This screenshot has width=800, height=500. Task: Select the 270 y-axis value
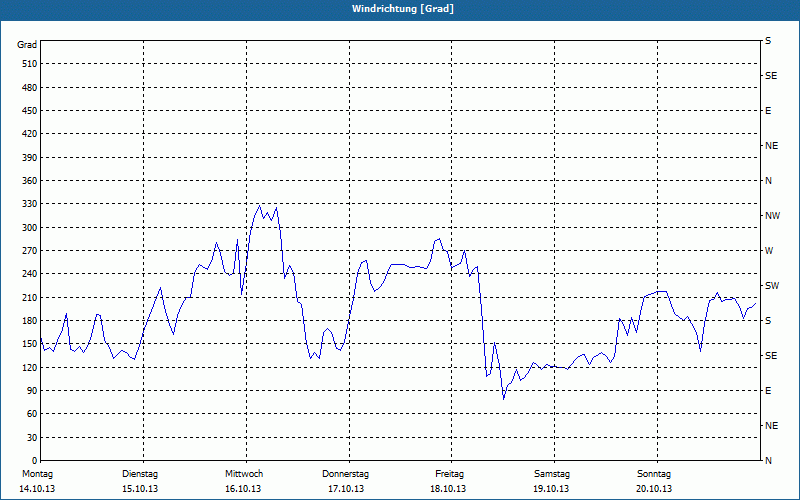point(30,251)
